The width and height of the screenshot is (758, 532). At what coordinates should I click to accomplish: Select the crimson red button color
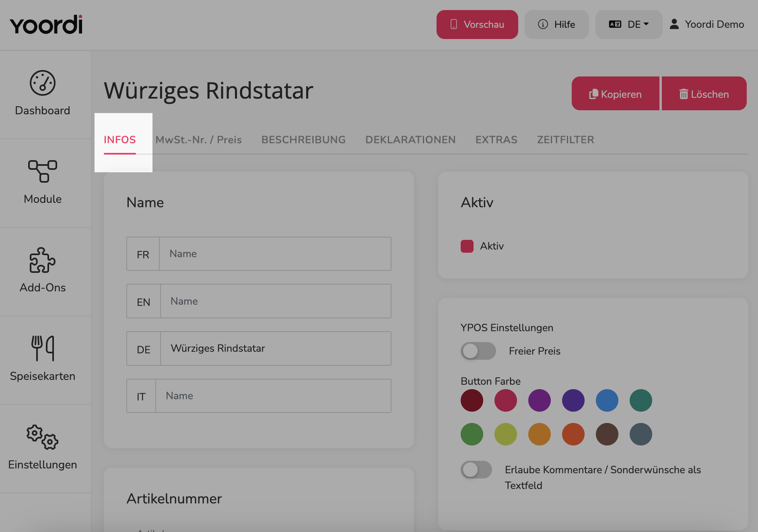tap(506, 400)
